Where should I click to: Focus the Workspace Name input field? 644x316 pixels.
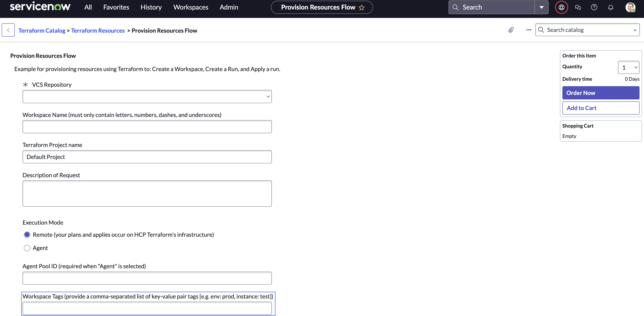coord(147,127)
